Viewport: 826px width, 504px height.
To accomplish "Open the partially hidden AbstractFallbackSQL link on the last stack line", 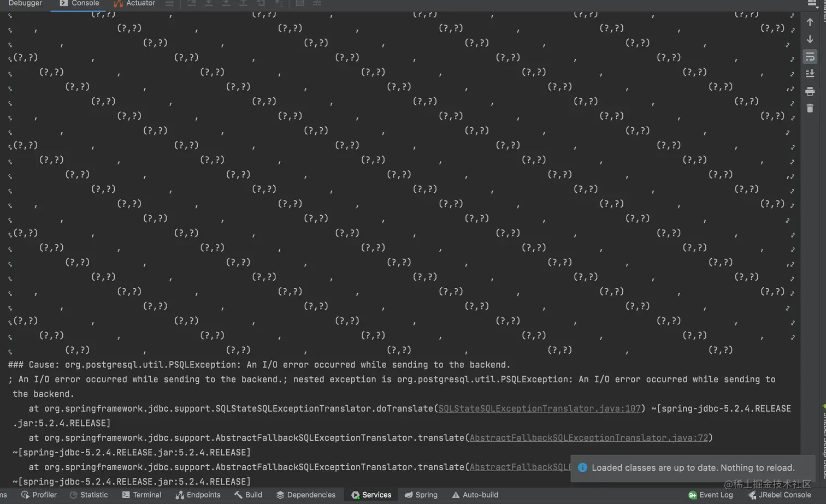I will (x=520, y=467).
